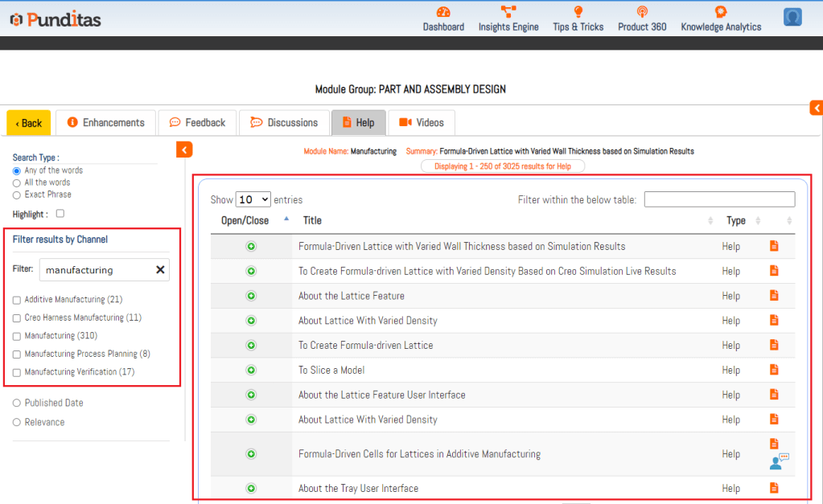823x504 pixels.
Task: Select the Exact Phrase search type
Action: [x=17, y=195]
